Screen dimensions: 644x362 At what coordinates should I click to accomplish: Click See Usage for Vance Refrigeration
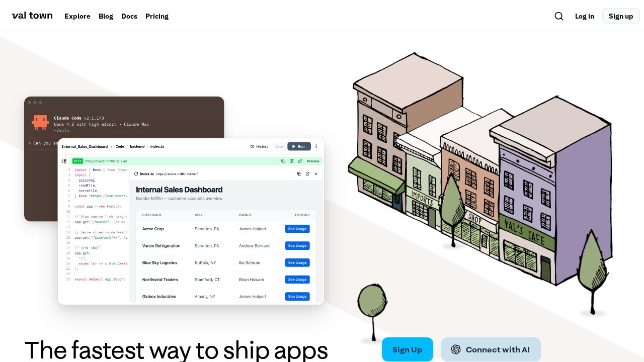pos(297,246)
